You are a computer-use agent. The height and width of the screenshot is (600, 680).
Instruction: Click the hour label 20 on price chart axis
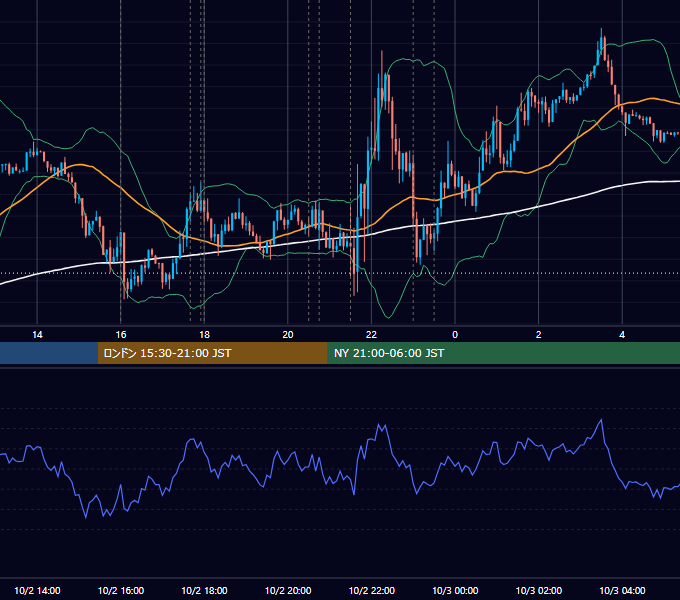click(288, 335)
